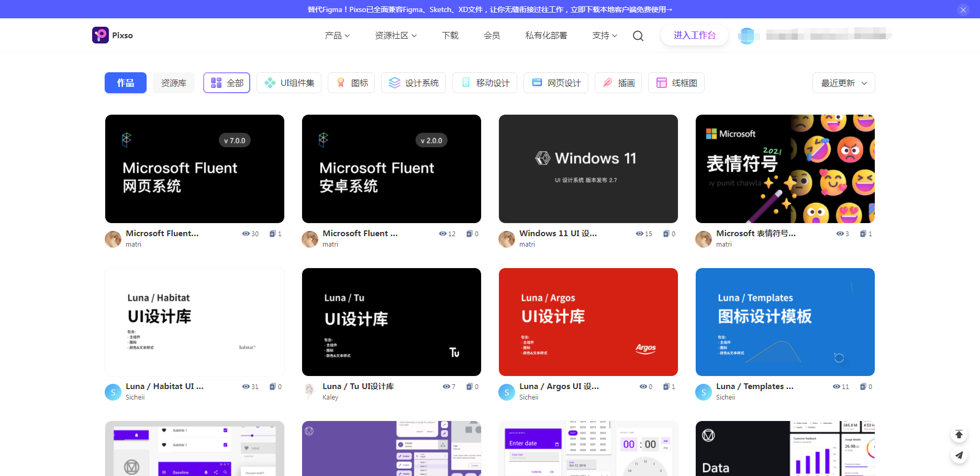Filter by 设计系统 category
This screenshot has height=476, width=980.
point(414,83)
